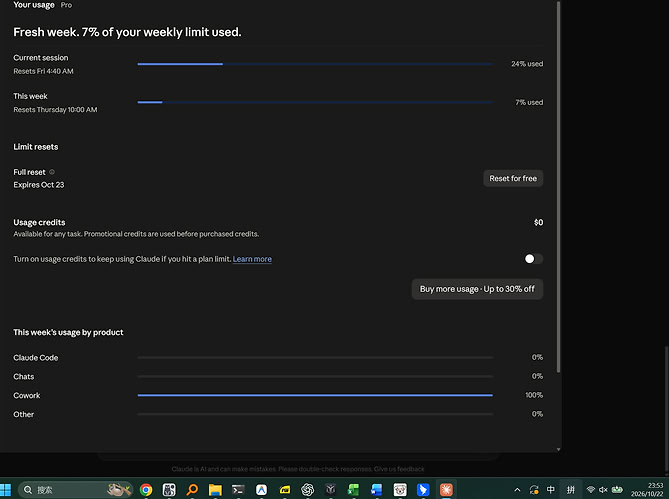Launch the ChatGPT app from the taskbar

[308, 490]
